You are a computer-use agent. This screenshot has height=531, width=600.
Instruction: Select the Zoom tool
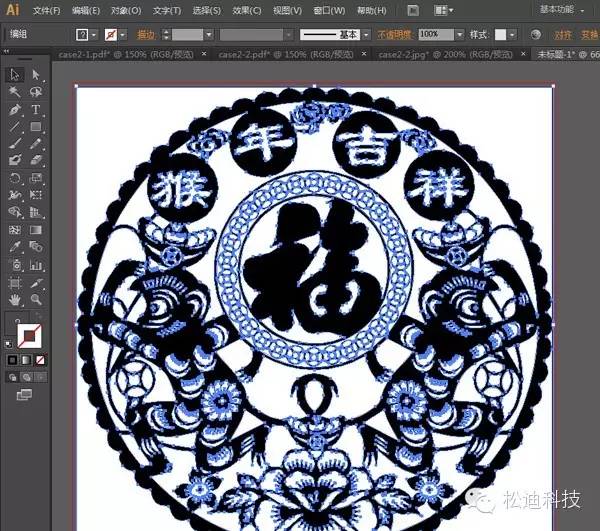point(36,300)
